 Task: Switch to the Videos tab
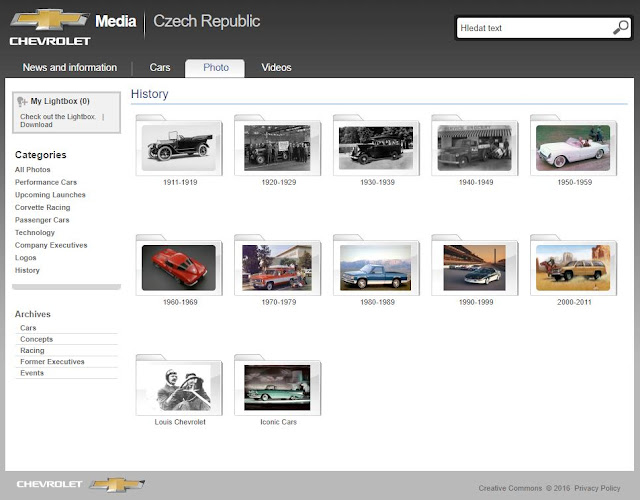(276, 67)
